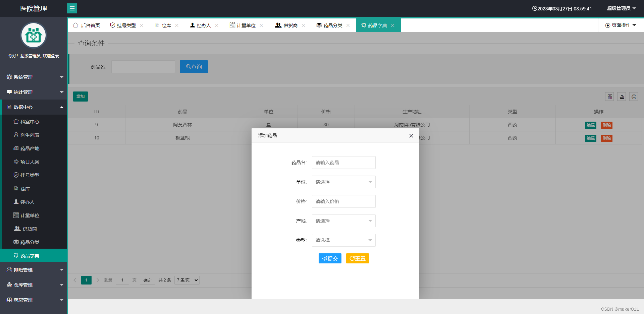Close the 供货商 tab

303,25
